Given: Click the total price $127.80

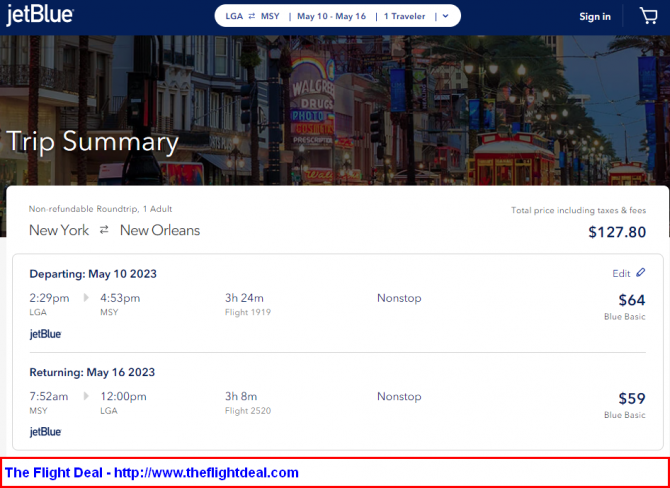Looking at the screenshot, I should pyautogui.click(x=617, y=232).
